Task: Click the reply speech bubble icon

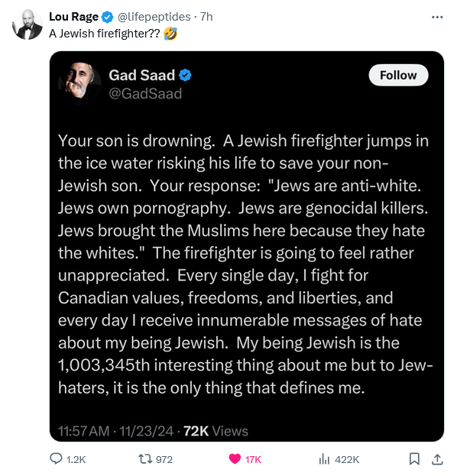Action: (x=56, y=458)
